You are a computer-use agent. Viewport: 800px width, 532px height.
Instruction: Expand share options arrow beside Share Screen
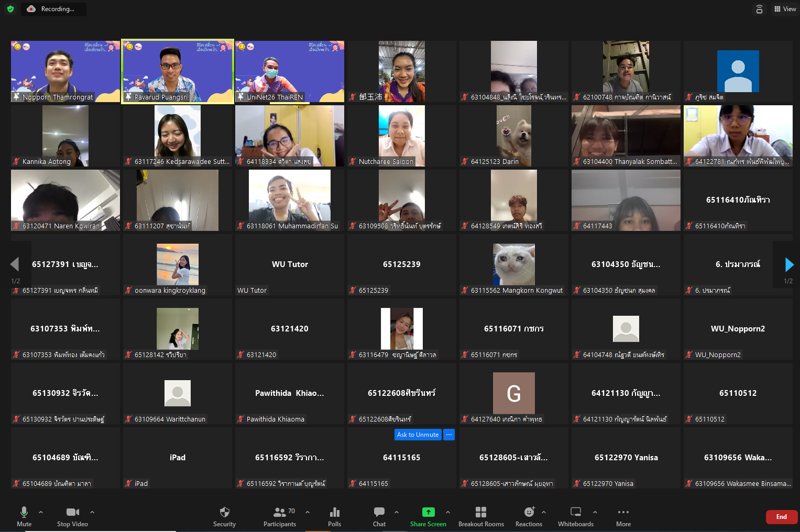pos(448,512)
